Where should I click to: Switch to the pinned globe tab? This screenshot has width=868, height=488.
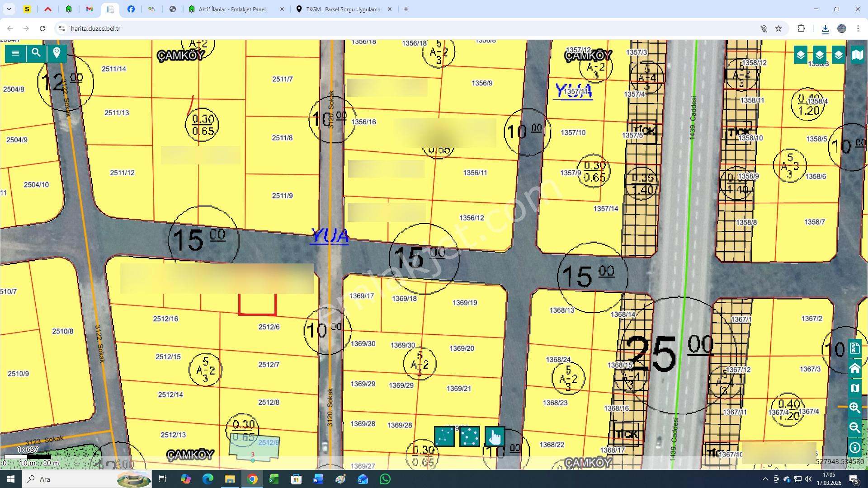click(x=172, y=9)
